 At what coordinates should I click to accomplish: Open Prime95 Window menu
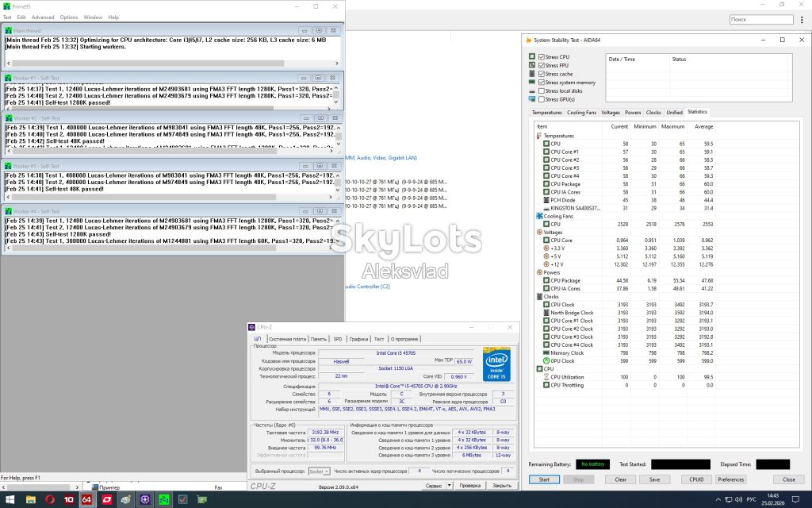tap(94, 17)
